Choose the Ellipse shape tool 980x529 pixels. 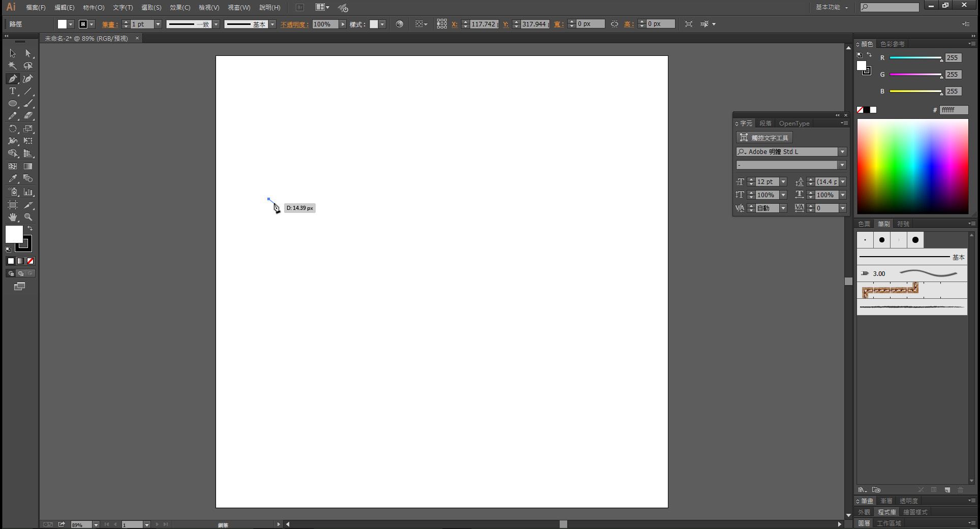[13, 104]
